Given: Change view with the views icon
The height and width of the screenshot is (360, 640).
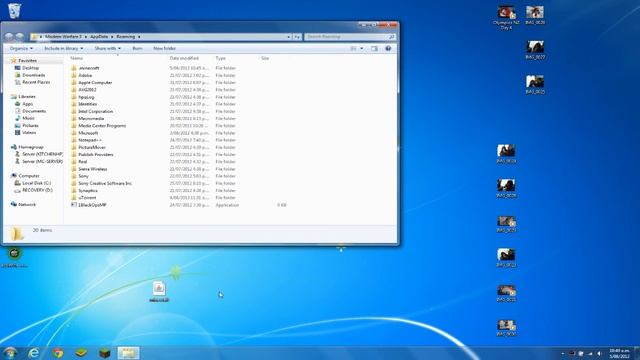Looking at the screenshot, I should coord(353,48).
